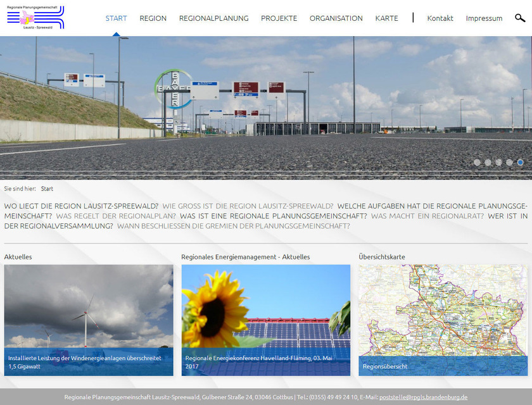Click 'Wo liegt die Region Lausitz-Spreewald?' question

tap(81, 206)
